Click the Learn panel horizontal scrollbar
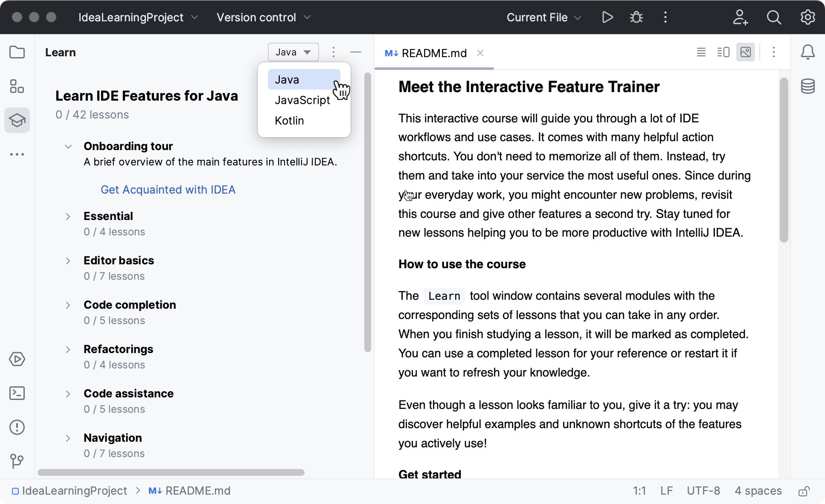825x504 pixels. coord(171,472)
